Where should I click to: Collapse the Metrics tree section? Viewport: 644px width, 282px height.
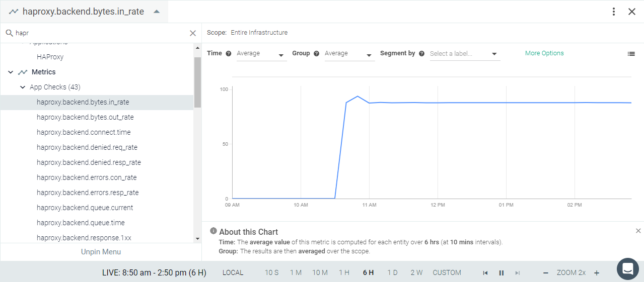coord(11,72)
